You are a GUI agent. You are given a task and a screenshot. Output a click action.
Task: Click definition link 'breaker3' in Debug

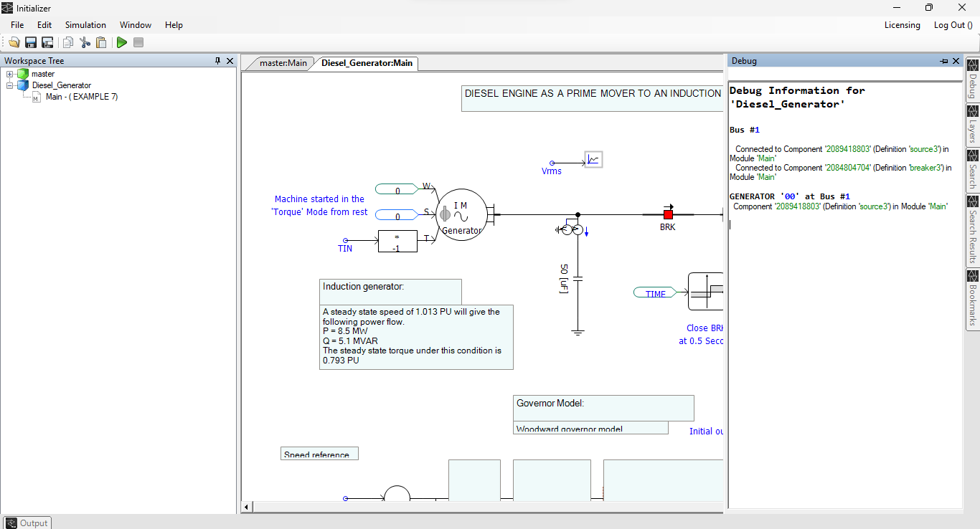(x=925, y=168)
